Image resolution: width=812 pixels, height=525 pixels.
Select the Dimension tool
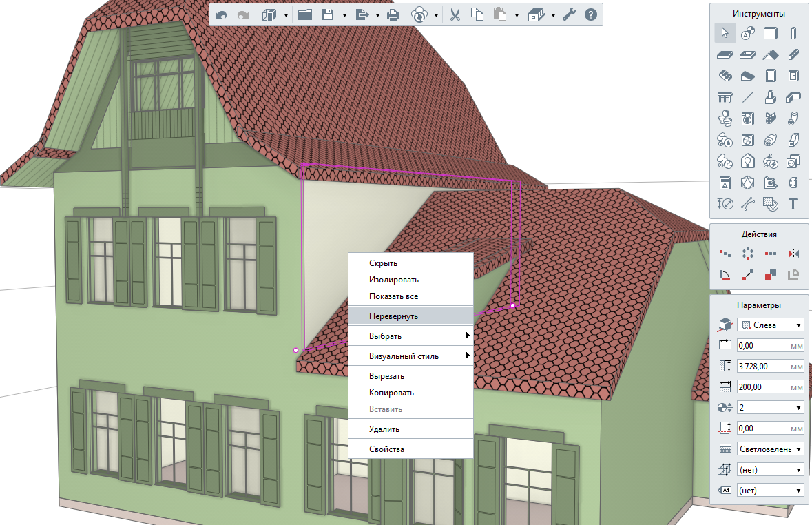725,204
